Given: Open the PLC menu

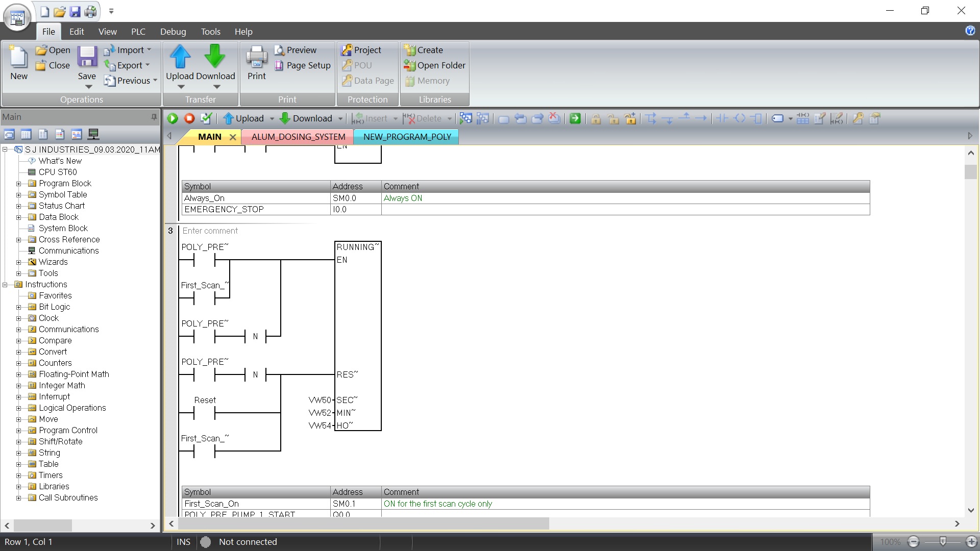Looking at the screenshot, I should 138,32.
